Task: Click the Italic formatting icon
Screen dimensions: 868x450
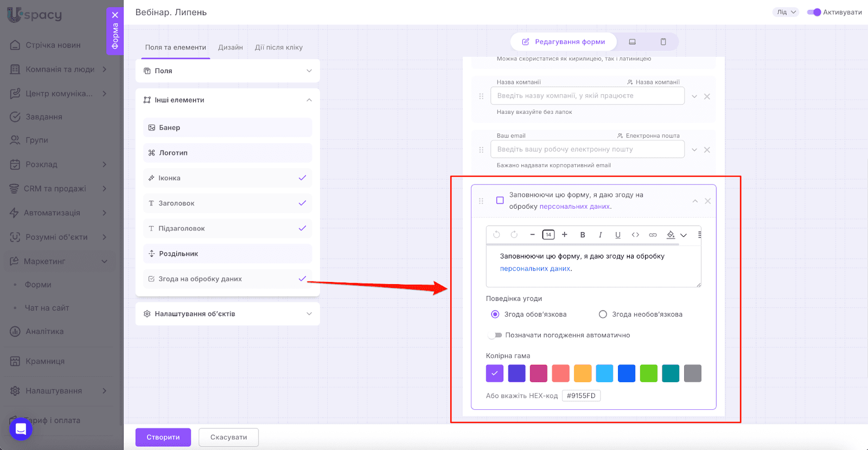Action: [x=600, y=235]
